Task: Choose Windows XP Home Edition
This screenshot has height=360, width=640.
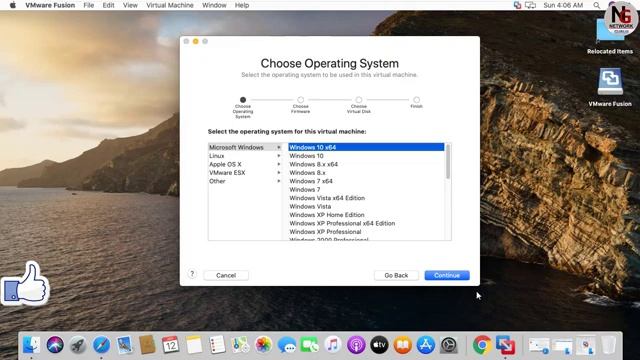Action: (366, 215)
